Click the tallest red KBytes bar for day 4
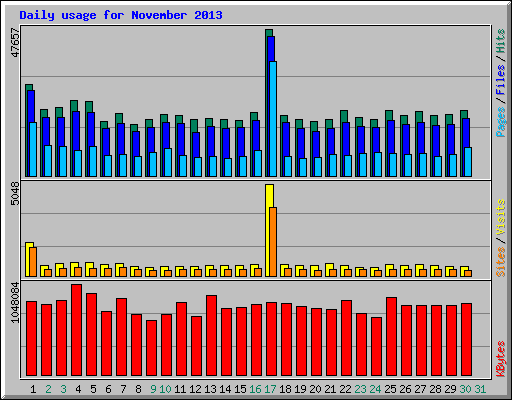Screen dimensions: 512x400 coord(76,330)
